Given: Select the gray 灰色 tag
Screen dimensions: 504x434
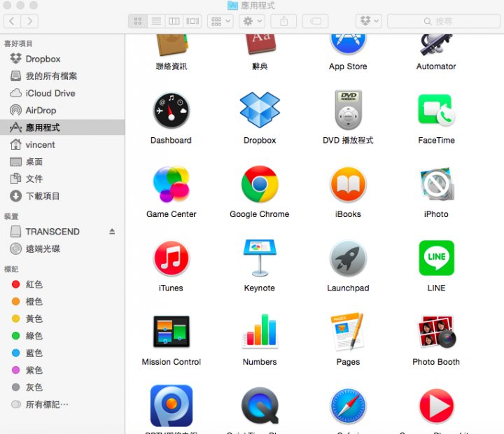Looking at the screenshot, I should tap(62, 387).
